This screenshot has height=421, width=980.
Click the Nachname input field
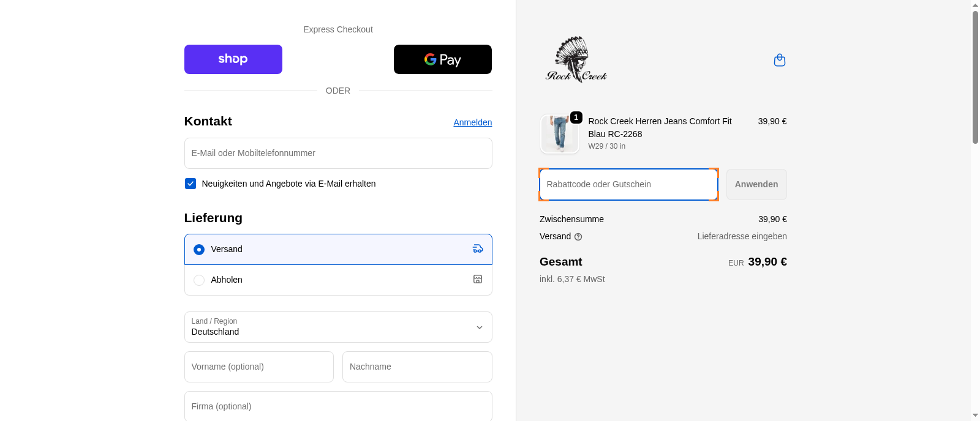coord(417,367)
